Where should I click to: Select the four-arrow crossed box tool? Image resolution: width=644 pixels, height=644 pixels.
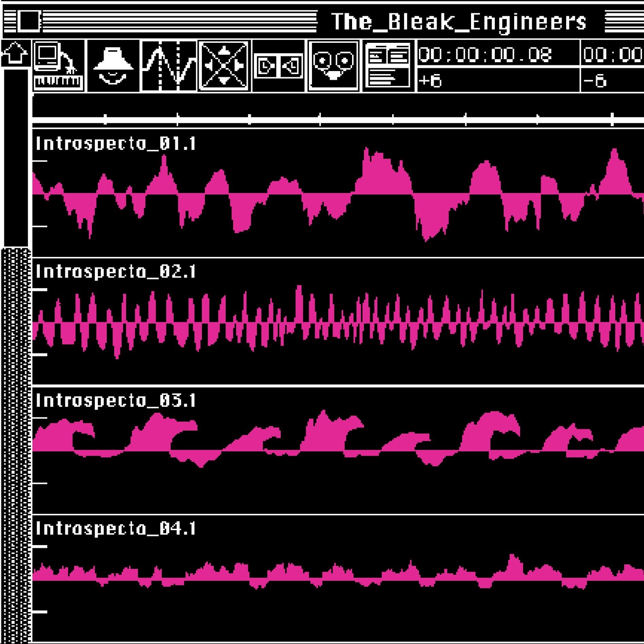pyautogui.click(x=224, y=66)
